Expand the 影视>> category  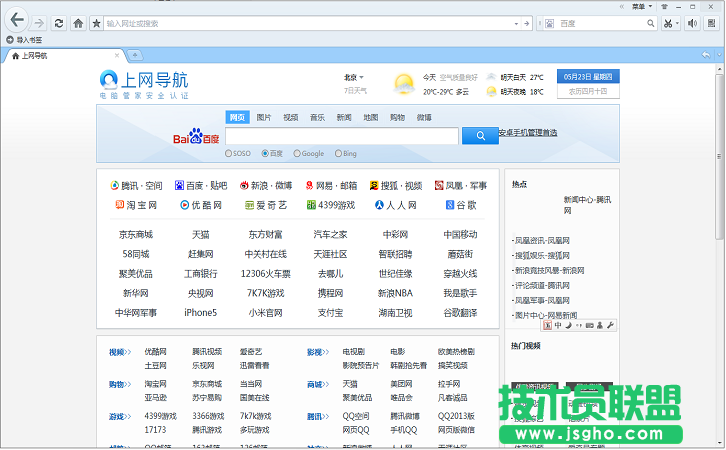(318, 352)
